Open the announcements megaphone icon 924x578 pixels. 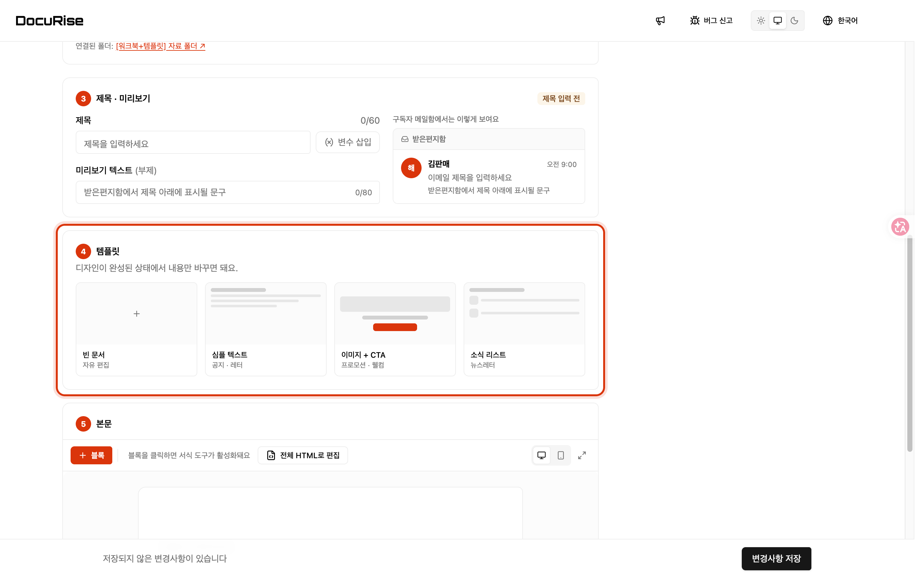click(660, 21)
